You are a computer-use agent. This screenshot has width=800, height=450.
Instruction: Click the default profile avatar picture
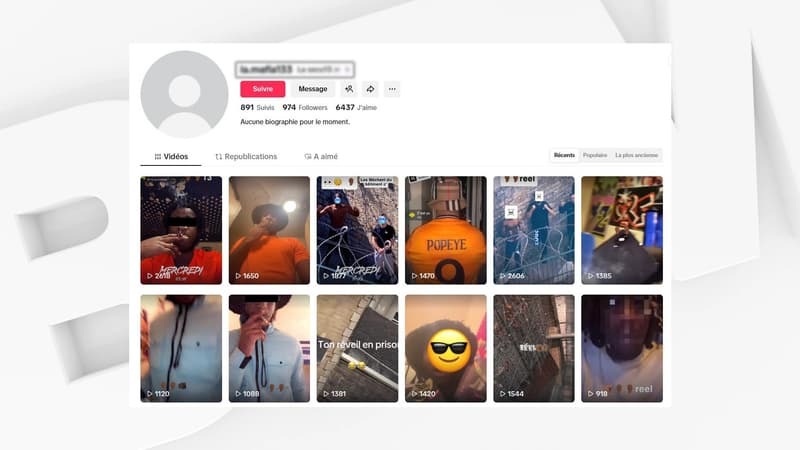185,94
